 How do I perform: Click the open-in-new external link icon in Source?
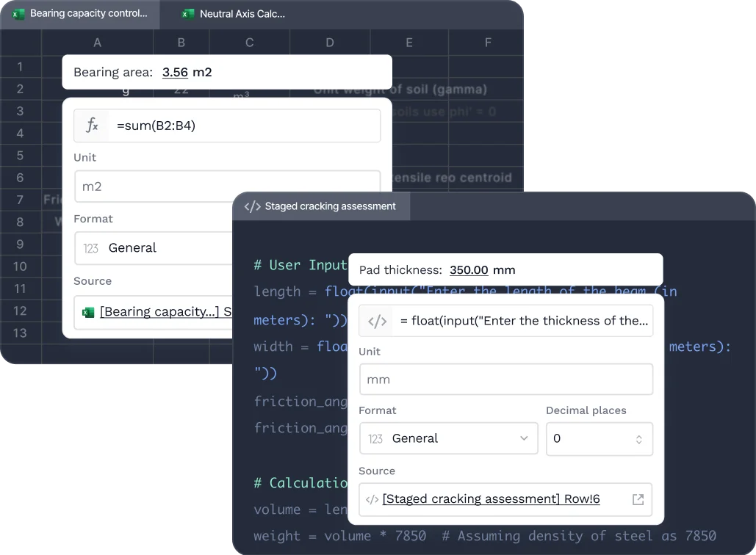[x=638, y=500]
